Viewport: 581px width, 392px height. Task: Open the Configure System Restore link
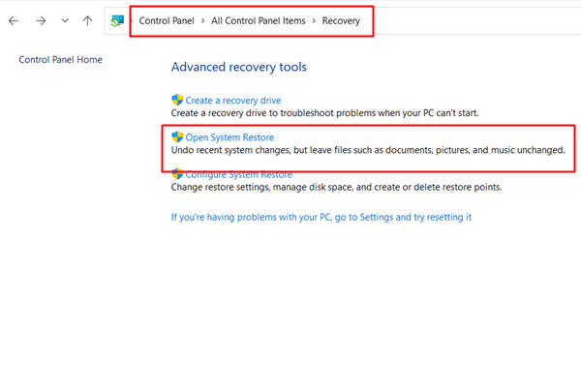237,174
